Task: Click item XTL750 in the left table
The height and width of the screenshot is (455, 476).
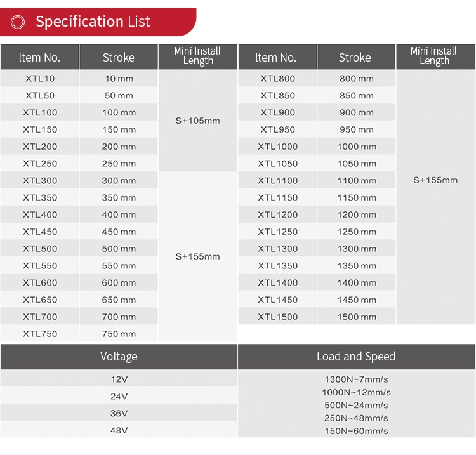Action: (40, 334)
